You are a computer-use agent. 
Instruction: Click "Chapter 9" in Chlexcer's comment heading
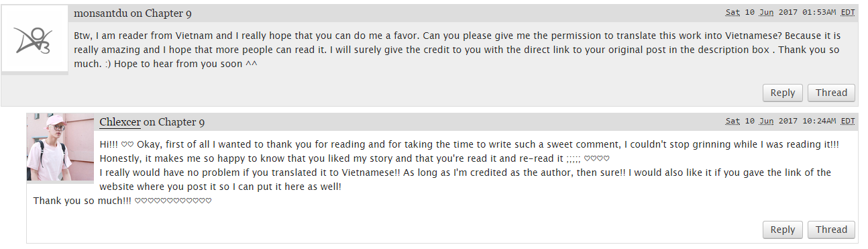181,122
